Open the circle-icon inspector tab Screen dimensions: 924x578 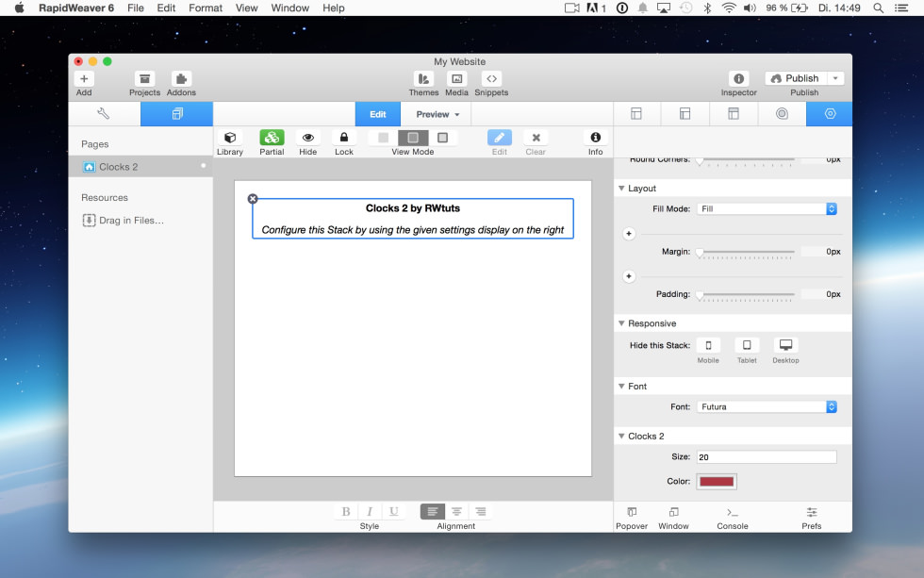(x=782, y=114)
